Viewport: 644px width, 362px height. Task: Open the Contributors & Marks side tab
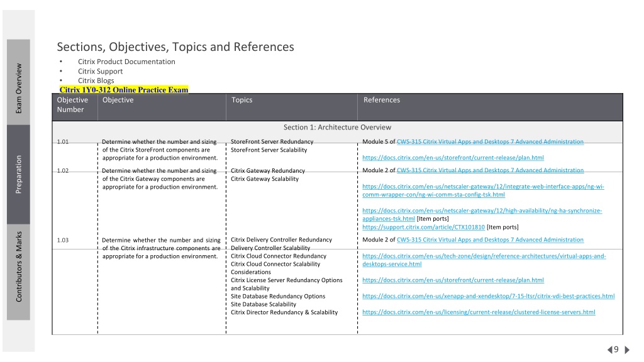(x=18, y=272)
